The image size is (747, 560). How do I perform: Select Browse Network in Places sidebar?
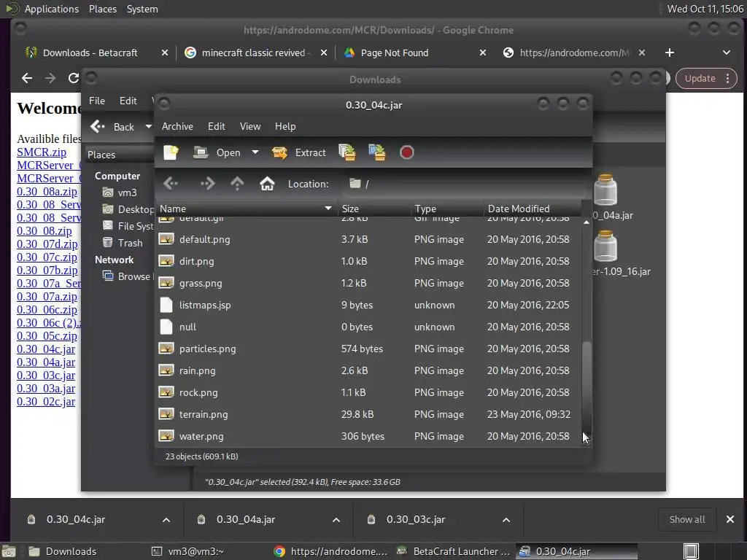click(128, 276)
